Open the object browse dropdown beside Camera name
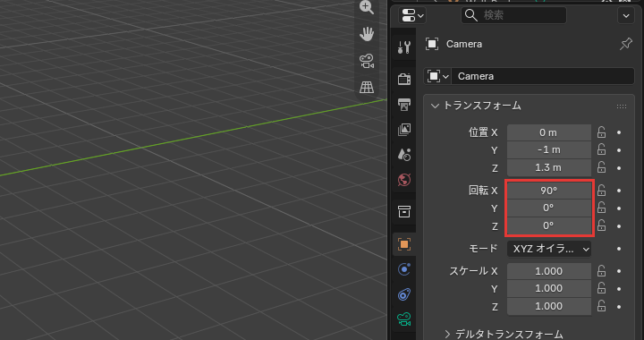 click(x=437, y=76)
